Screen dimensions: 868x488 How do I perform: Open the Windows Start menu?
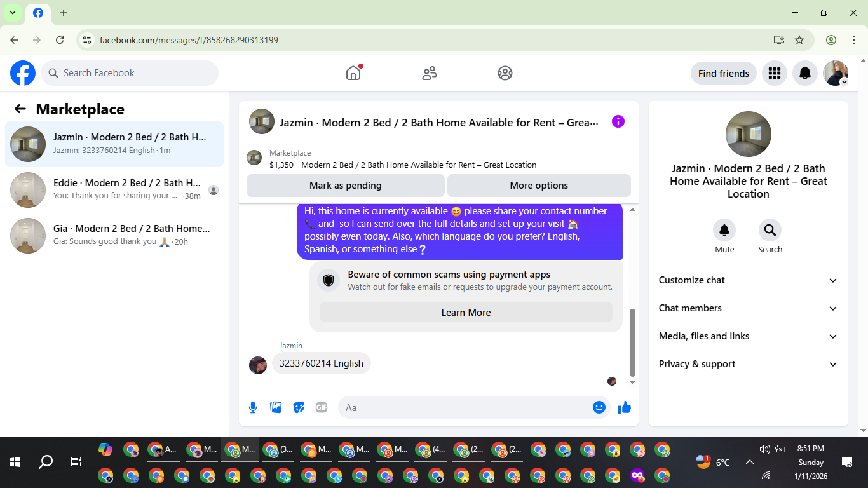point(15,462)
